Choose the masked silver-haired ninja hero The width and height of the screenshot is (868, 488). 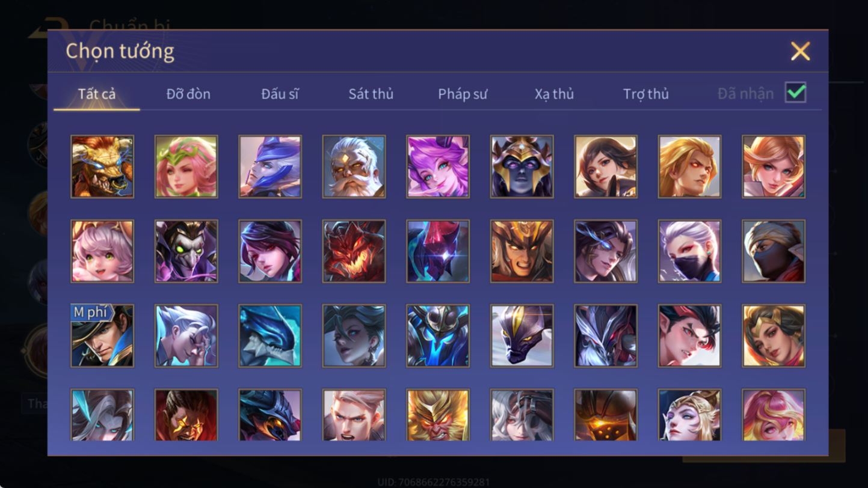(690, 251)
